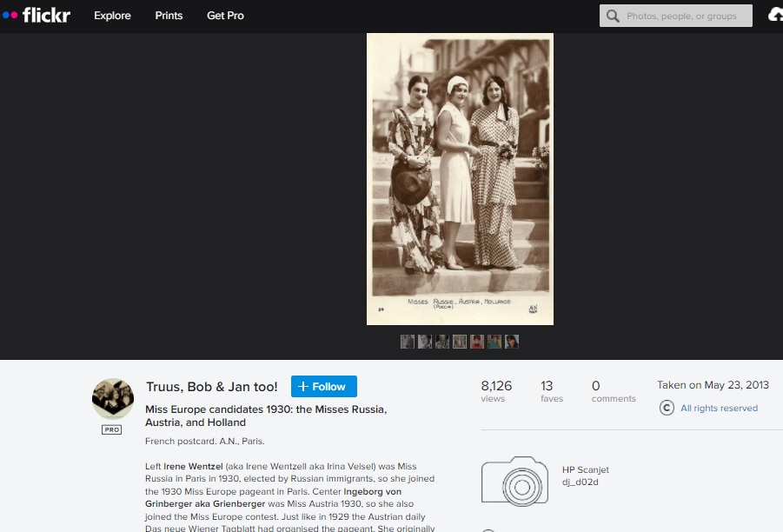Open the uploader's profile avatar
Screen dimensions: 783x532
point(113,399)
